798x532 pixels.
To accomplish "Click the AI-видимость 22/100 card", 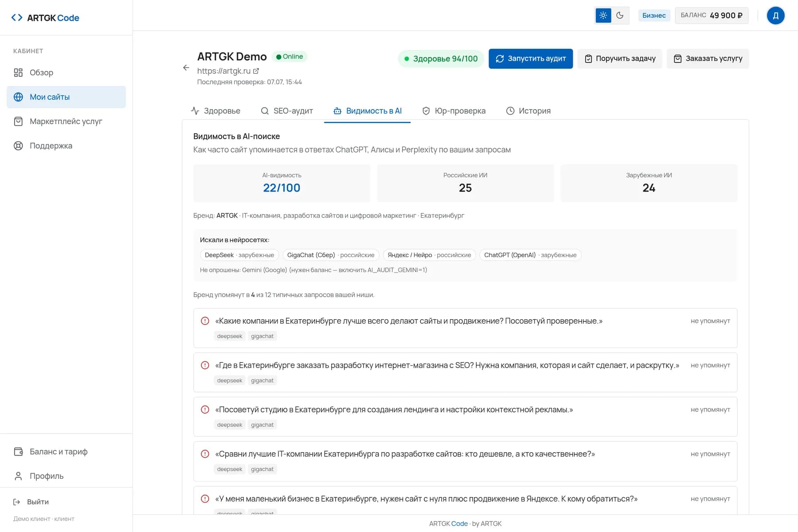I will 282,183.
